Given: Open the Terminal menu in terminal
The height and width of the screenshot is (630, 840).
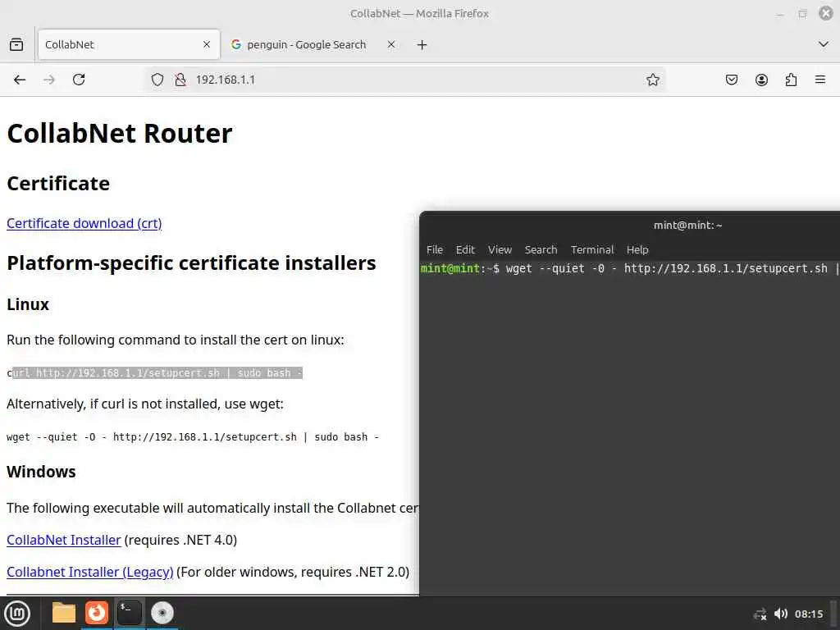Looking at the screenshot, I should point(592,249).
